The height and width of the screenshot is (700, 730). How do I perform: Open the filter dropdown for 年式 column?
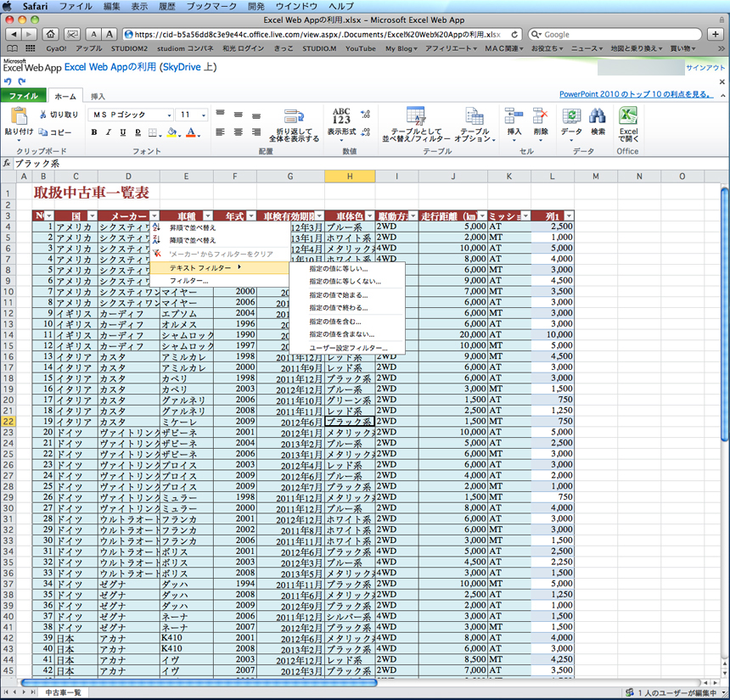[251, 216]
